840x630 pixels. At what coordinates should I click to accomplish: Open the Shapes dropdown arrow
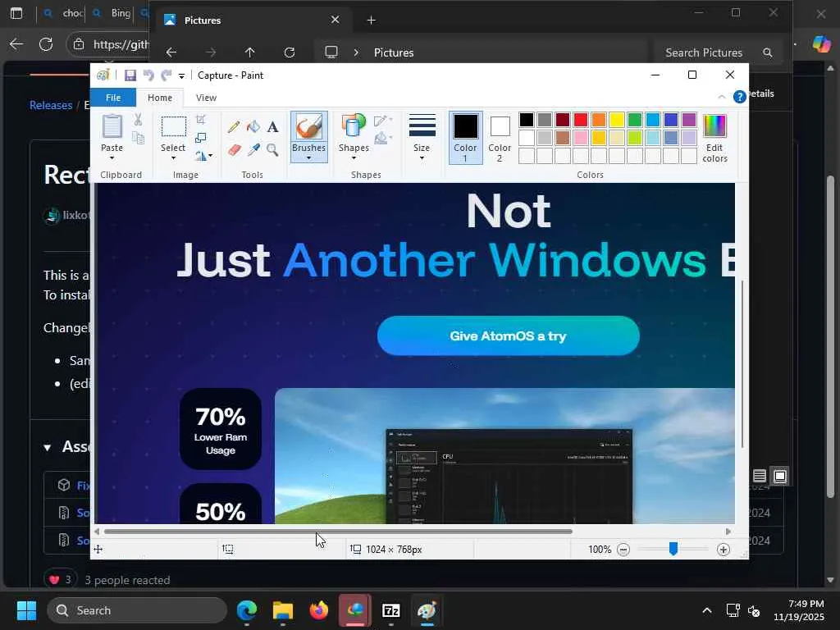point(354,158)
